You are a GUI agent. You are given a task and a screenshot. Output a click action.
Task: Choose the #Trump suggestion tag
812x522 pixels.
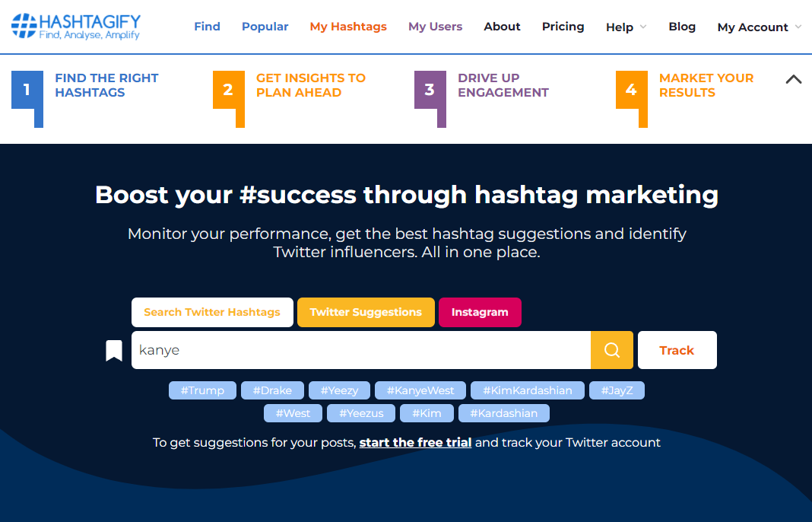click(x=202, y=390)
